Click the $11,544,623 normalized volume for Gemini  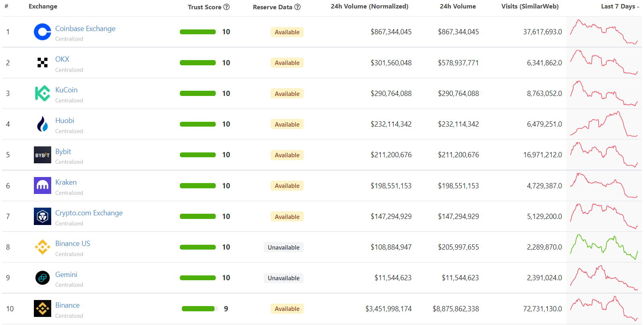pyautogui.click(x=393, y=278)
